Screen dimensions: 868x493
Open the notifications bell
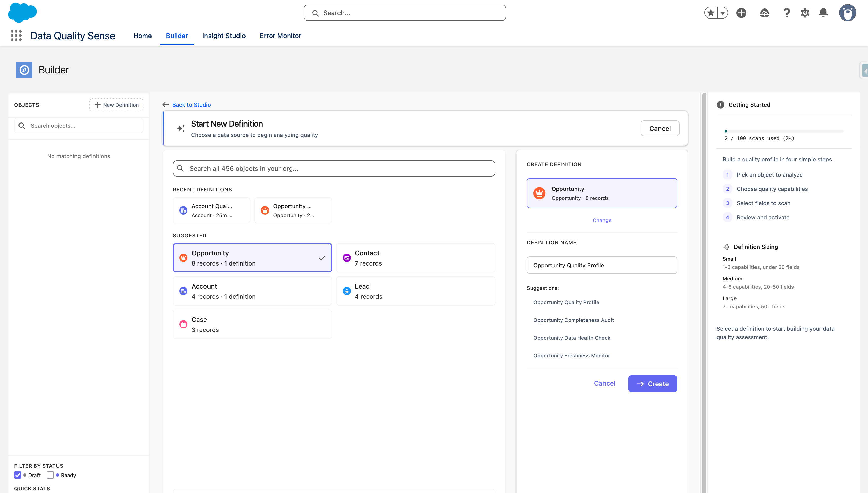(x=823, y=13)
